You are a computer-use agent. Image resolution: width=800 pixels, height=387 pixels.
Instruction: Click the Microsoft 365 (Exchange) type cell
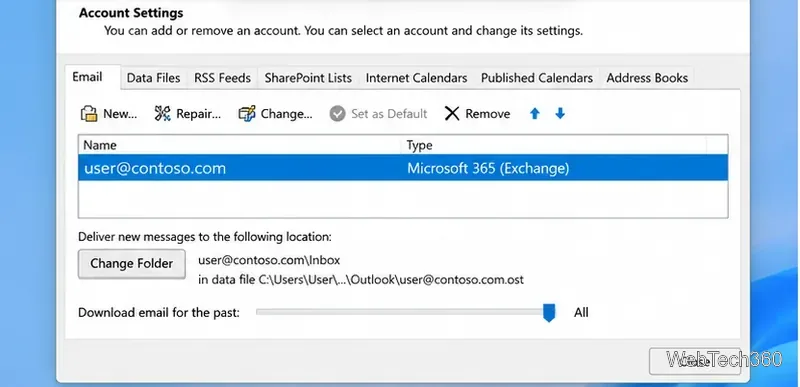[x=488, y=168]
